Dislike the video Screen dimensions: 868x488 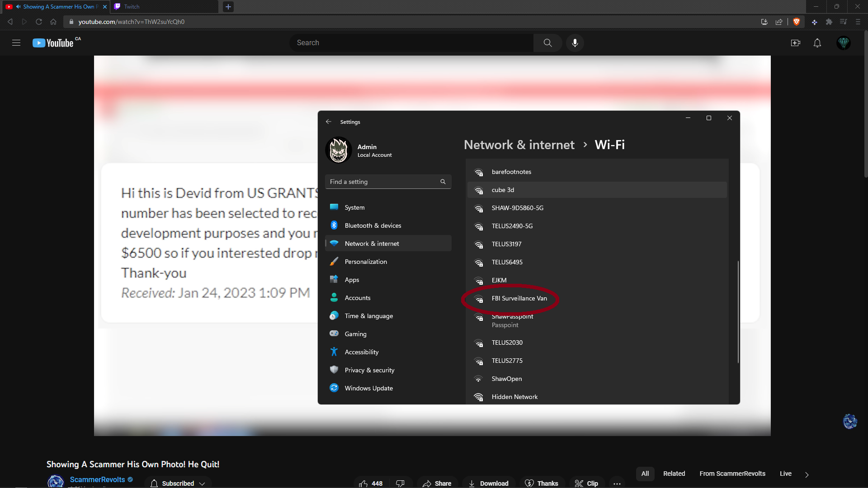tap(401, 483)
